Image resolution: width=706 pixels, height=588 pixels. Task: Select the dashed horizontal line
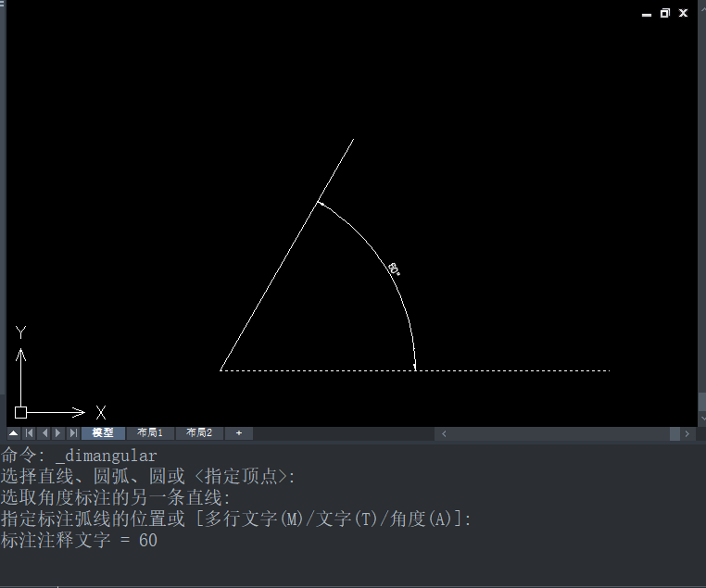point(415,370)
